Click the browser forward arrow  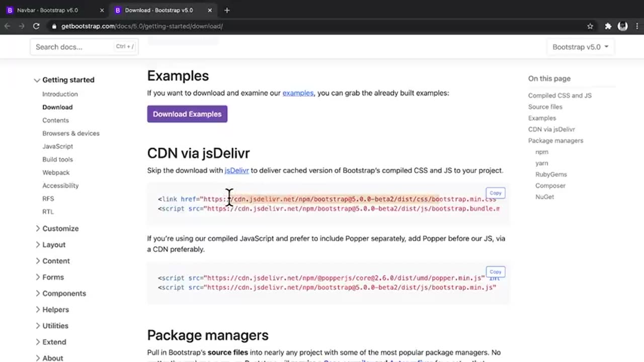(x=22, y=26)
